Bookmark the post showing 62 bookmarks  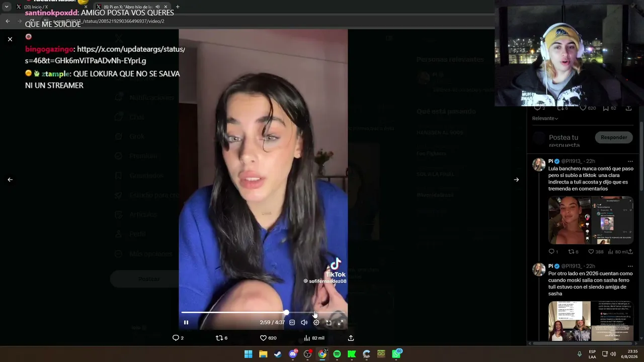click(x=609, y=108)
